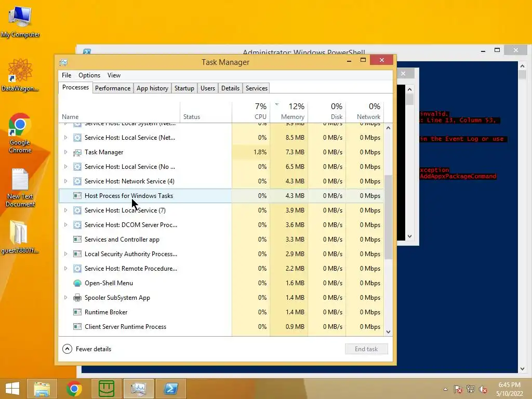Switch to the Details tab
The height and width of the screenshot is (399, 532).
click(230, 88)
